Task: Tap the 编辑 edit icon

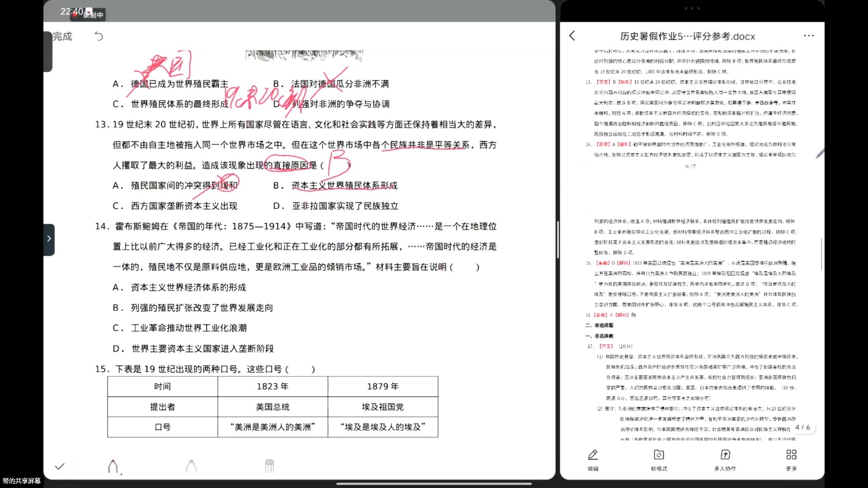Action: (593, 460)
